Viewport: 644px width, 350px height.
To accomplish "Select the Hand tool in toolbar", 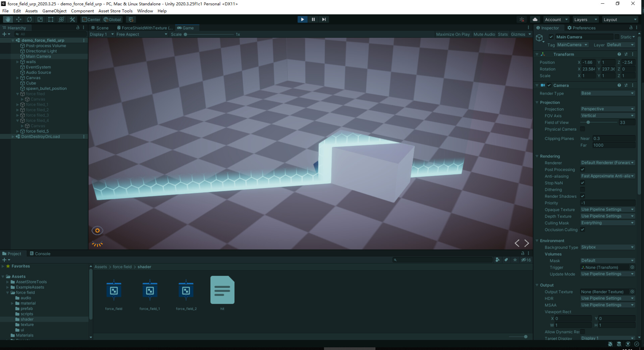I will (x=7, y=19).
